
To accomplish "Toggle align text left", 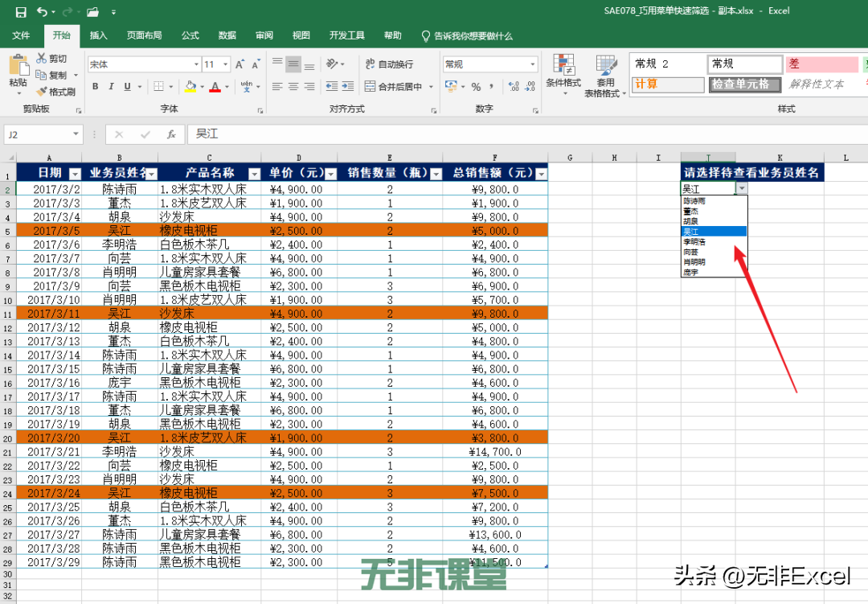I will click(x=277, y=86).
